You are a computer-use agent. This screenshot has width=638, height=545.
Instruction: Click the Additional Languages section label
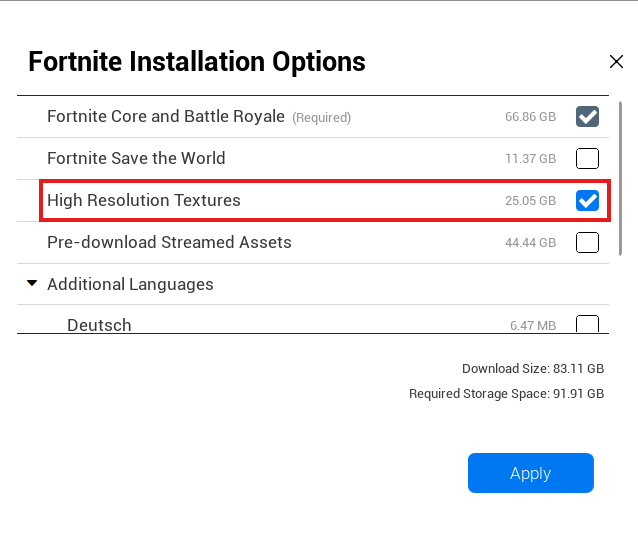click(130, 284)
